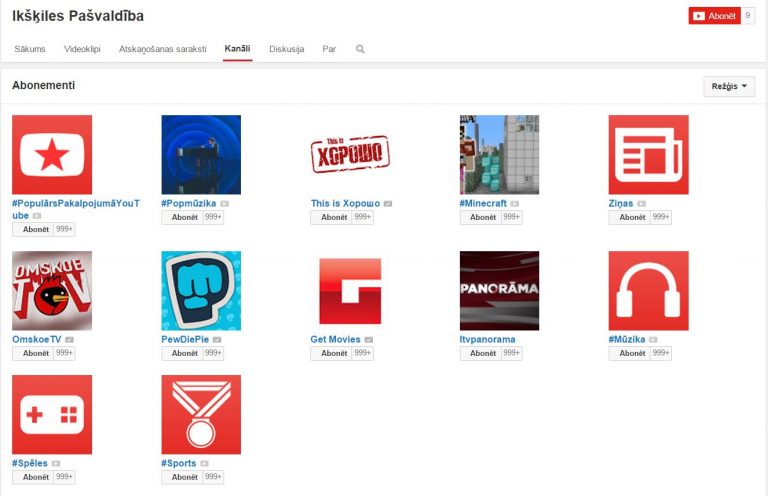Image resolution: width=768 pixels, height=496 pixels.
Task: Open the Get Movies logo thumbnail
Action: (350, 291)
